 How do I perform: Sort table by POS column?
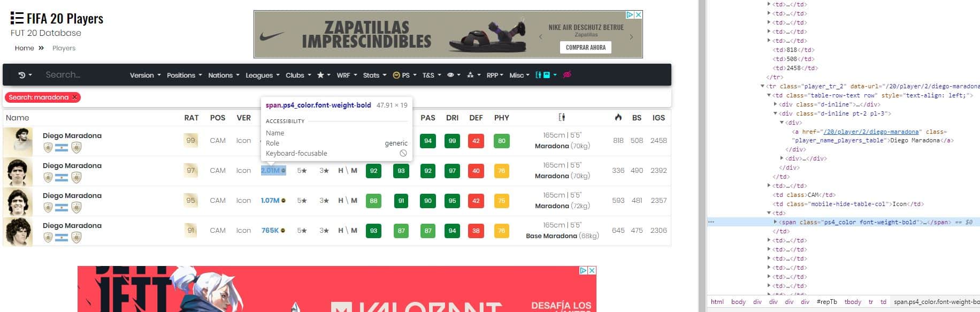218,118
